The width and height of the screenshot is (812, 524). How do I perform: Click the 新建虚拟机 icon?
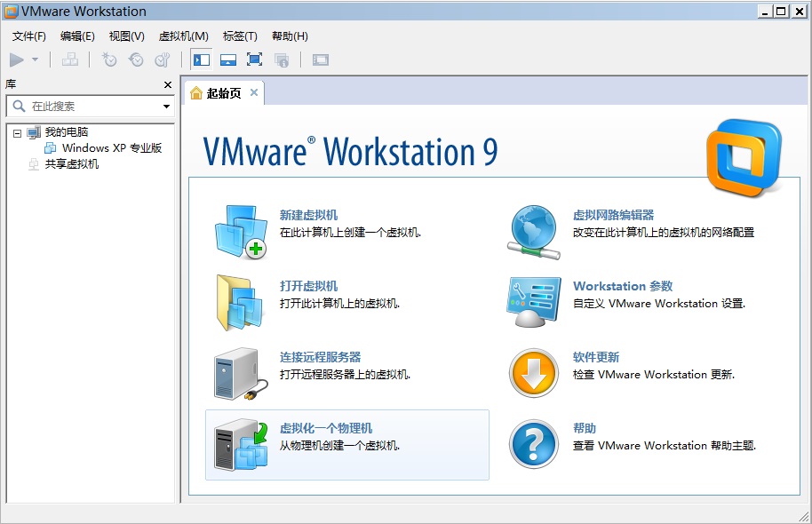[x=241, y=232]
